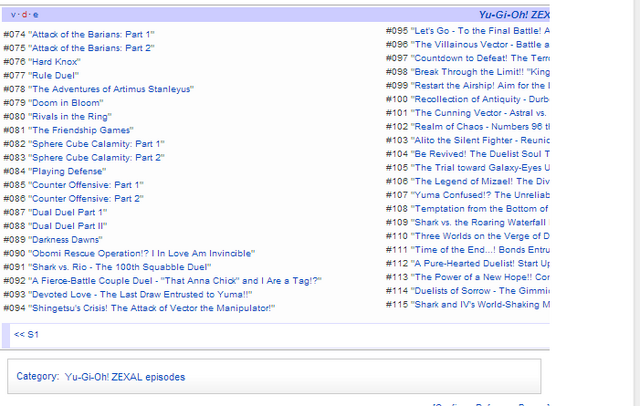Open episode 076 Hard Knox
The height and width of the screenshot is (406, 640).
pos(54,62)
